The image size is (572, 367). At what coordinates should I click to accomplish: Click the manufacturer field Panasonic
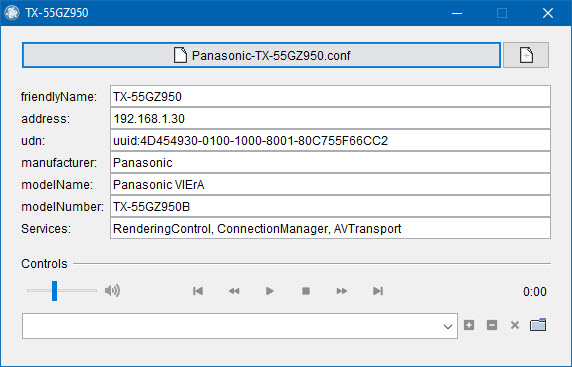[x=330, y=162]
